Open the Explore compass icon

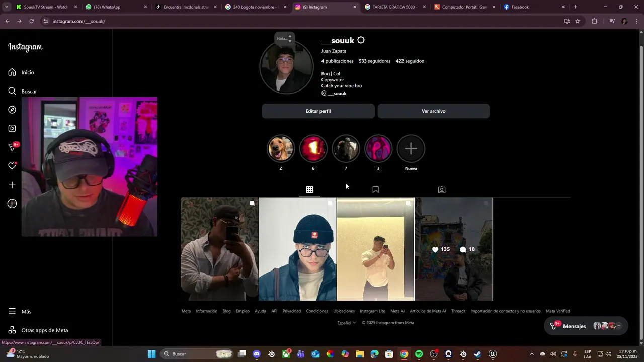coord(12,110)
